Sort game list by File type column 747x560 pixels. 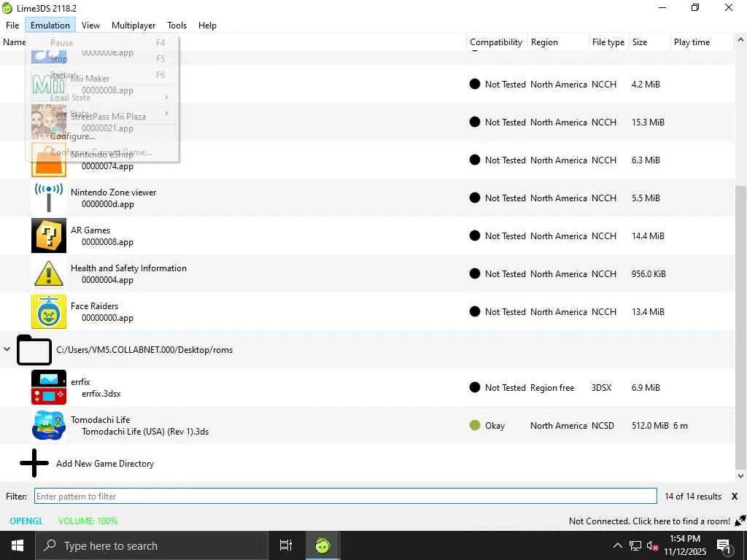(x=608, y=42)
